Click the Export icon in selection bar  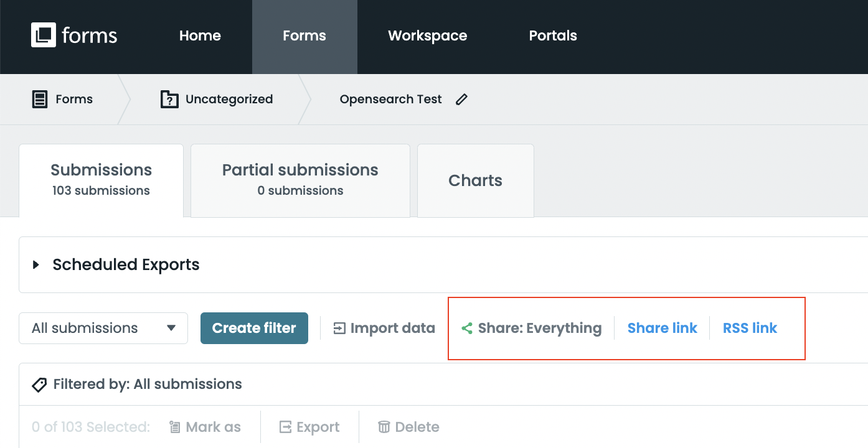[285, 427]
